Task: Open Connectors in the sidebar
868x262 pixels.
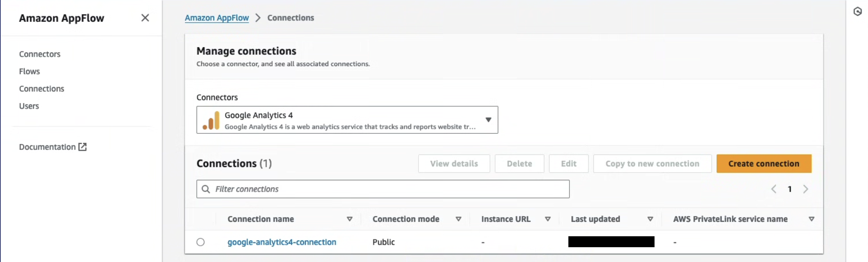Action: pyautogui.click(x=40, y=54)
